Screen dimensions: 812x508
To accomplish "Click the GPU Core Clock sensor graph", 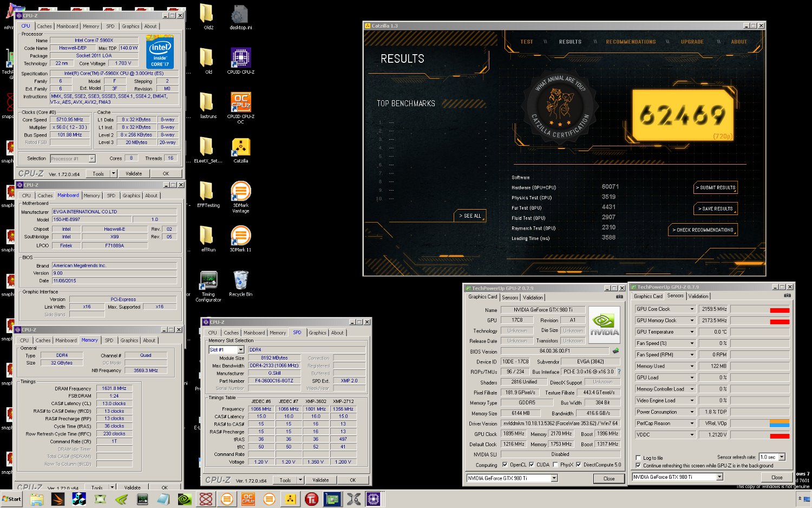I will click(760, 309).
